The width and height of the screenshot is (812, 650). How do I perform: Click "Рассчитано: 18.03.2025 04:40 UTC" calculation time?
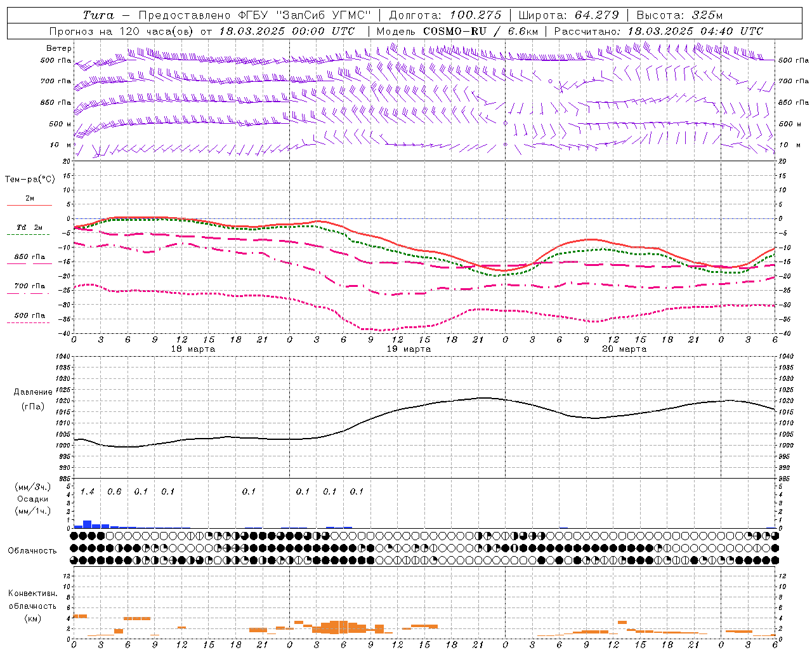point(658,31)
